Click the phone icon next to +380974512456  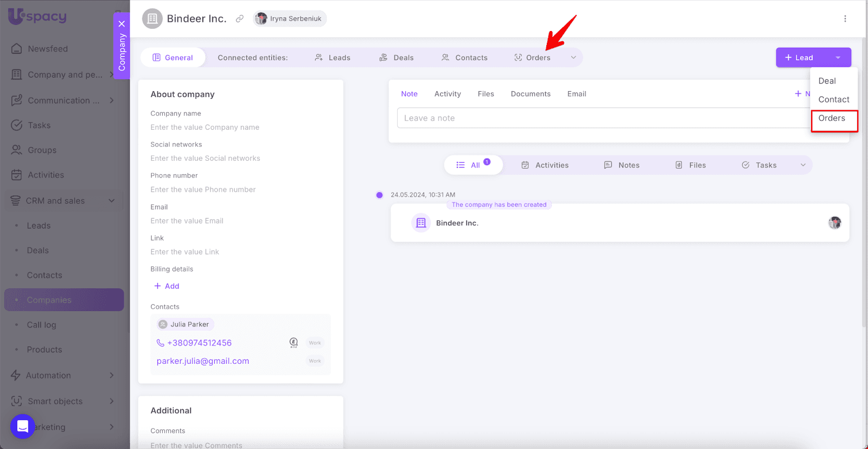160,343
